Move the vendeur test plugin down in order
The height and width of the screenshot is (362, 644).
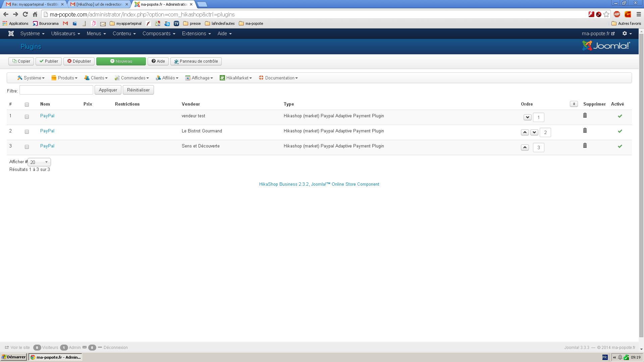click(527, 117)
